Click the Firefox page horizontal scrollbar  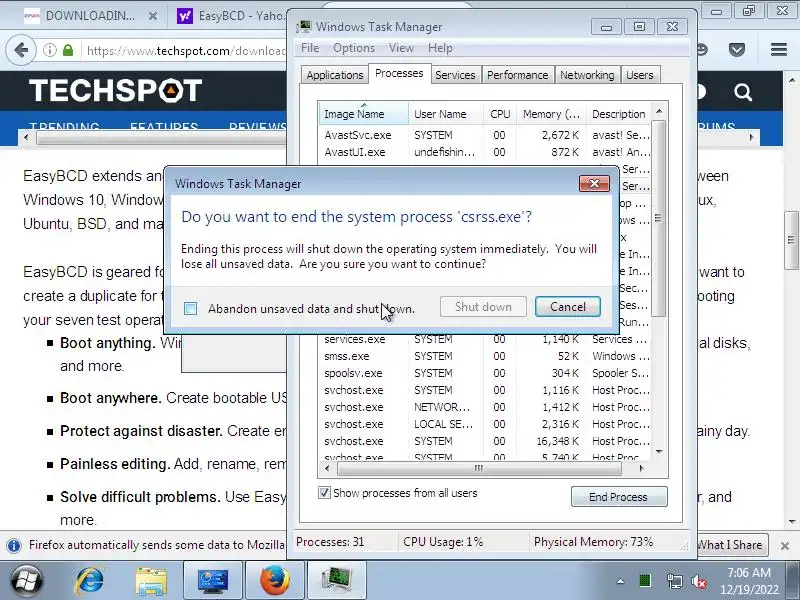[162, 138]
